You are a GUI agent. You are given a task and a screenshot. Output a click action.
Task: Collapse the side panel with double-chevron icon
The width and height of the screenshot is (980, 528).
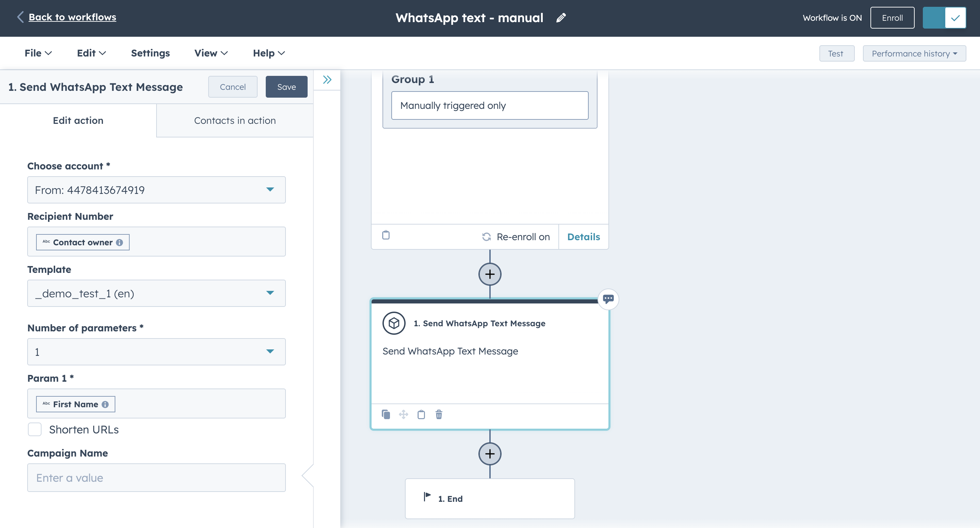click(327, 80)
